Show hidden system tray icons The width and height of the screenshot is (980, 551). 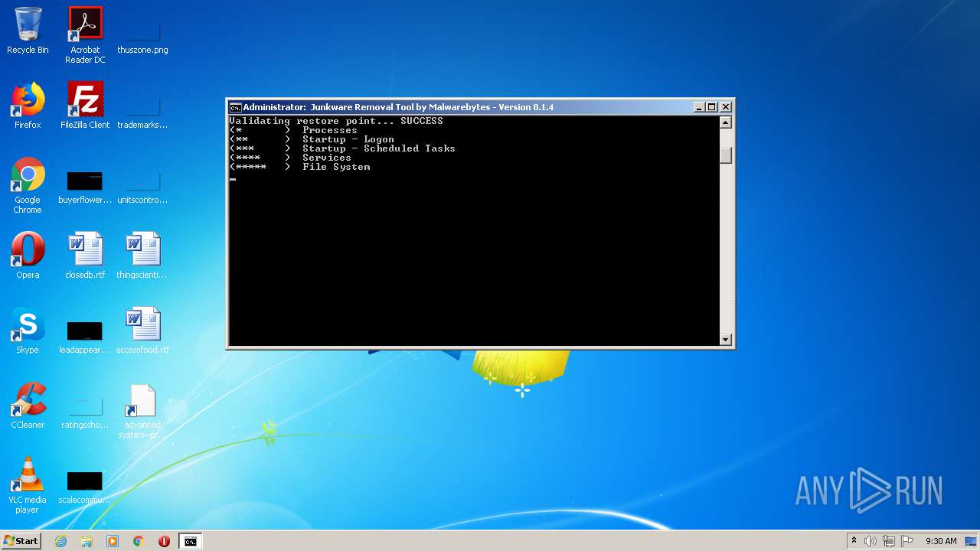click(x=854, y=541)
